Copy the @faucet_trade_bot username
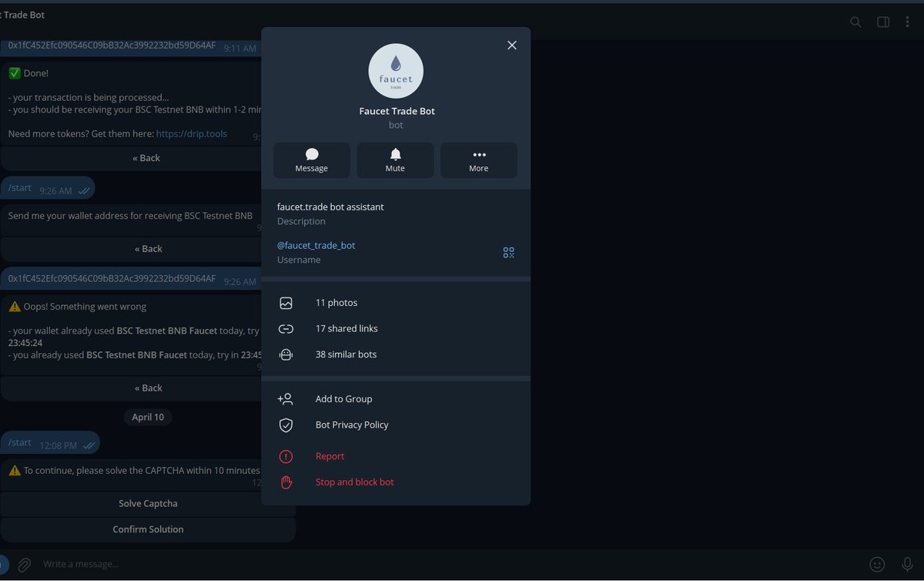The width and height of the screenshot is (924, 581). coord(316,245)
